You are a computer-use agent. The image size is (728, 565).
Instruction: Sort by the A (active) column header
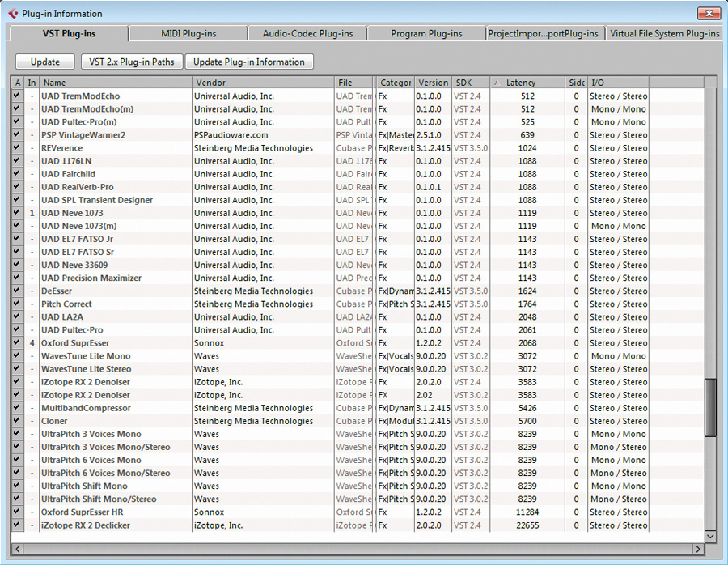(18, 83)
